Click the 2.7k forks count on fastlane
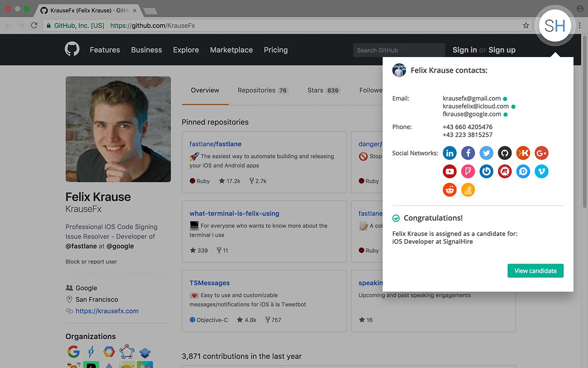This screenshot has height=368, width=588. point(258,181)
